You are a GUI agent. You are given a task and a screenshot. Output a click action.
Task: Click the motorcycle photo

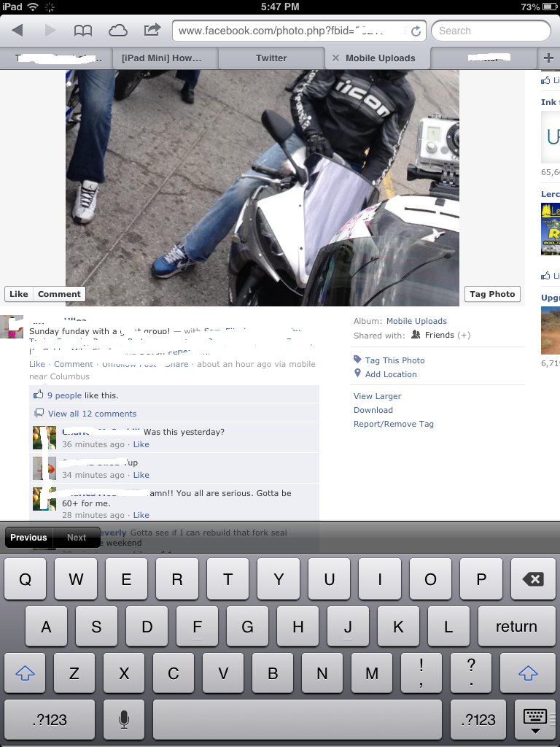click(262, 187)
